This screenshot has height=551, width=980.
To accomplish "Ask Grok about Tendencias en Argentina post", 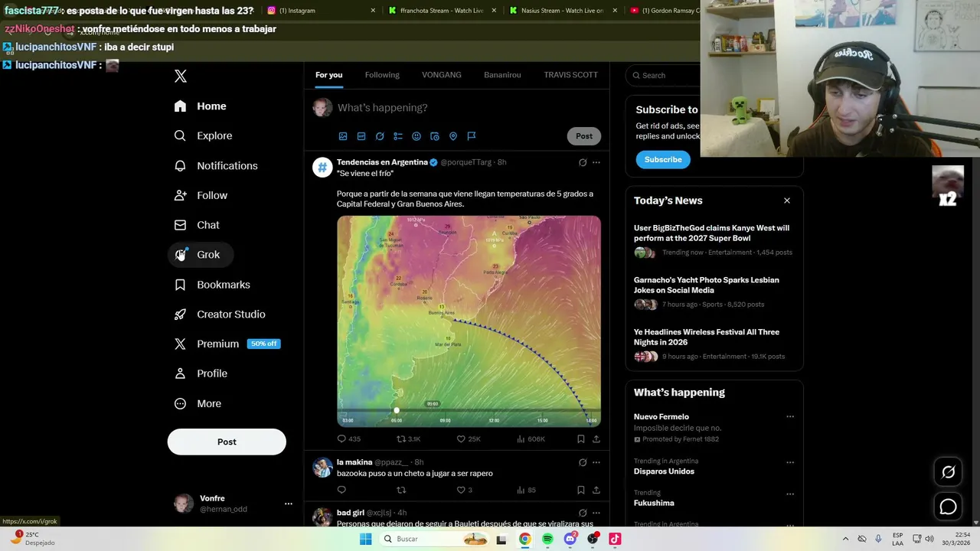I will tap(583, 162).
